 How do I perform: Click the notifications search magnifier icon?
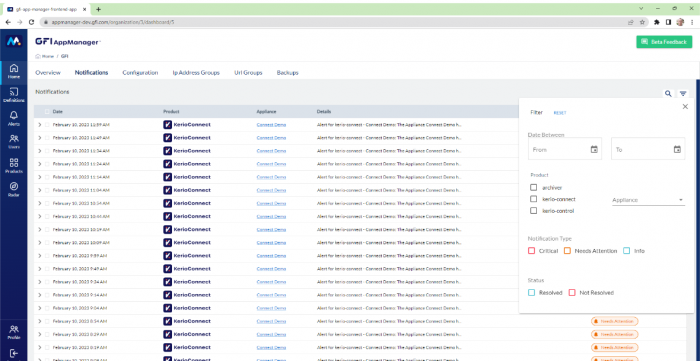668,94
